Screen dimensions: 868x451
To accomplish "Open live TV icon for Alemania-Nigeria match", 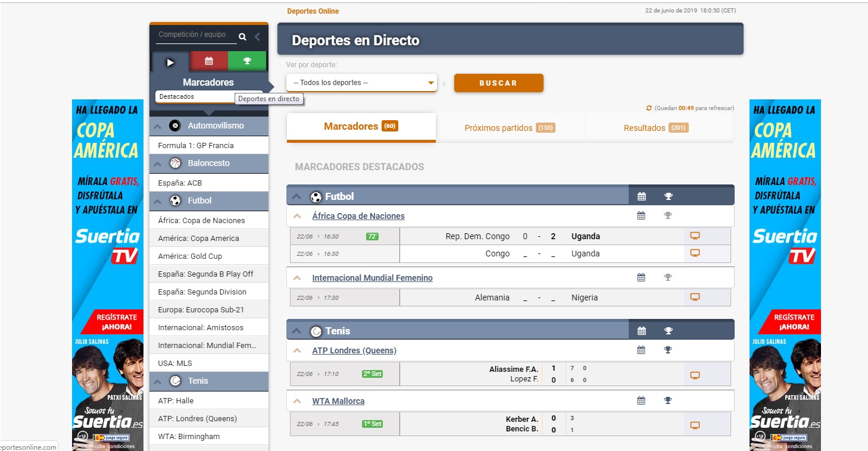I will coord(694,297).
